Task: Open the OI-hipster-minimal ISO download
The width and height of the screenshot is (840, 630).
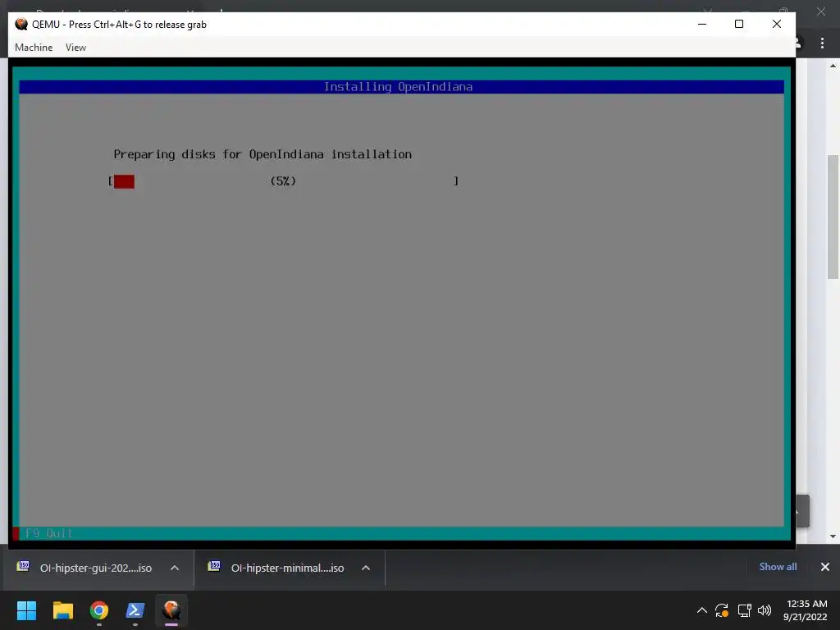Action: [x=287, y=568]
